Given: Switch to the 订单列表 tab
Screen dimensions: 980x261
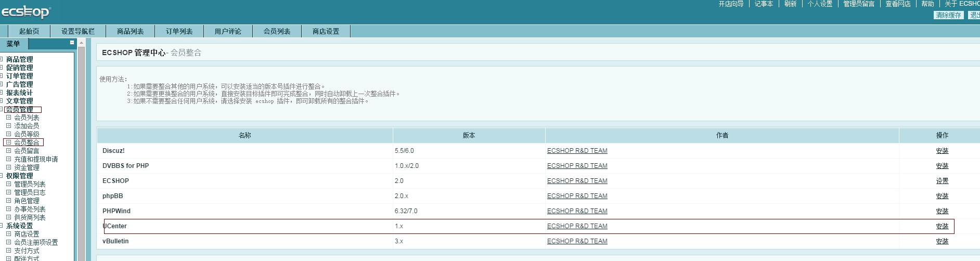Looking at the screenshot, I should tap(179, 31).
